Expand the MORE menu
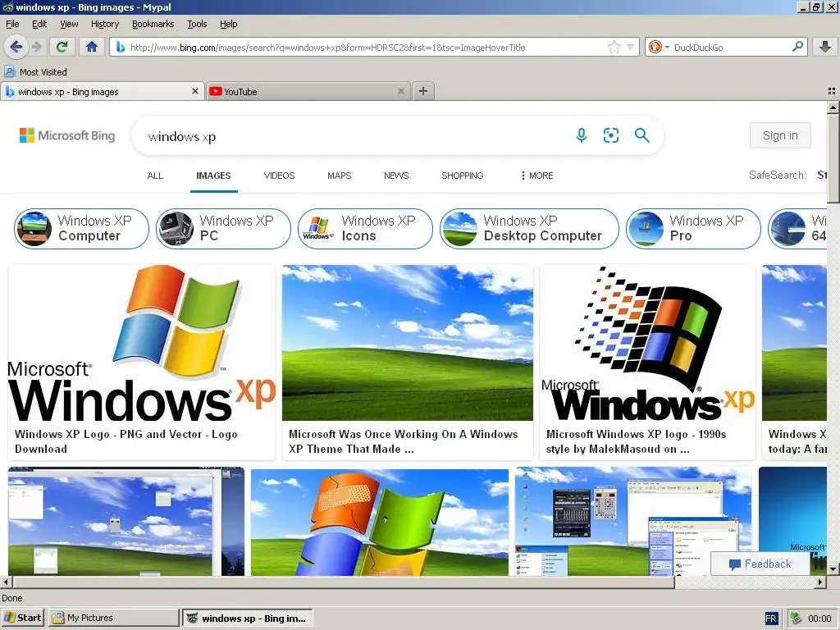 click(536, 176)
